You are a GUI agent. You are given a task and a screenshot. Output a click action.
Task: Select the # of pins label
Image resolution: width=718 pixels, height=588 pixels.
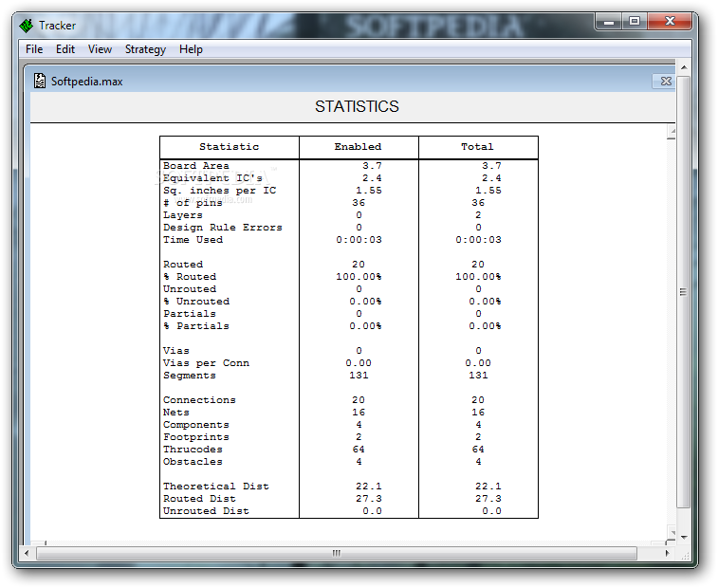[193, 203]
